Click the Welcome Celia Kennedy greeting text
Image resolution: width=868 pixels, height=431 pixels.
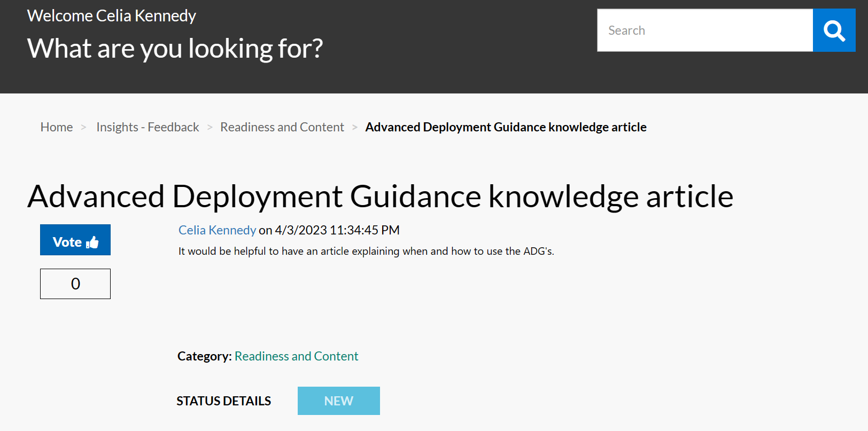[x=112, y=16]
